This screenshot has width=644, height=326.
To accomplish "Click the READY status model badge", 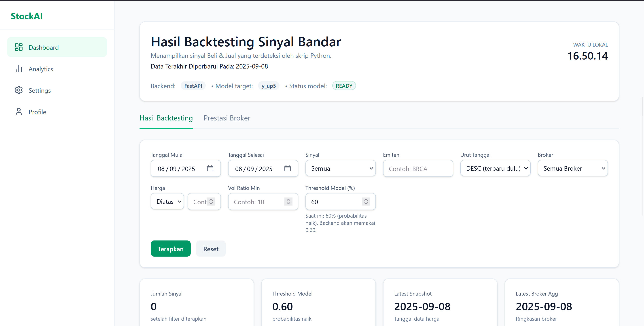I will pyautogui.click(x=344, y=85).
